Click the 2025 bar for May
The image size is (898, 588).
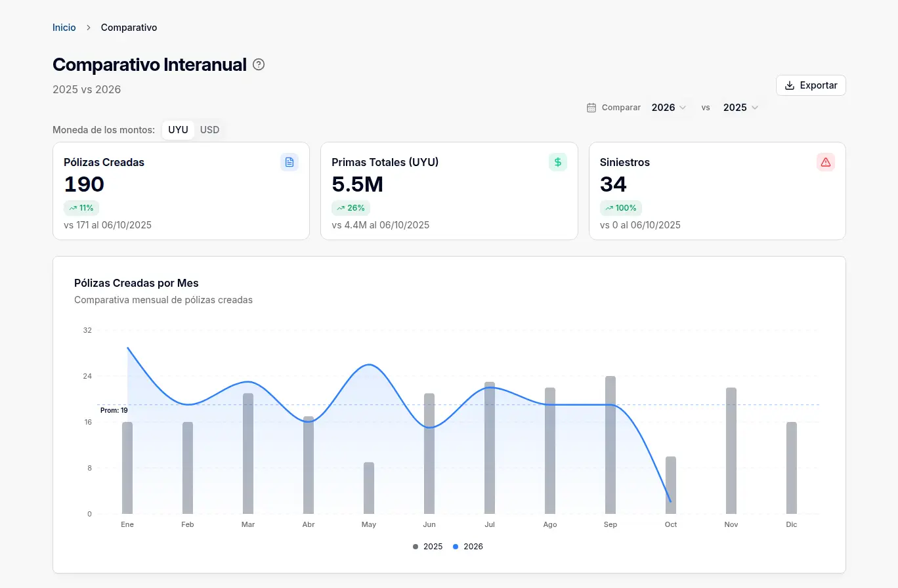coord(369,488)
